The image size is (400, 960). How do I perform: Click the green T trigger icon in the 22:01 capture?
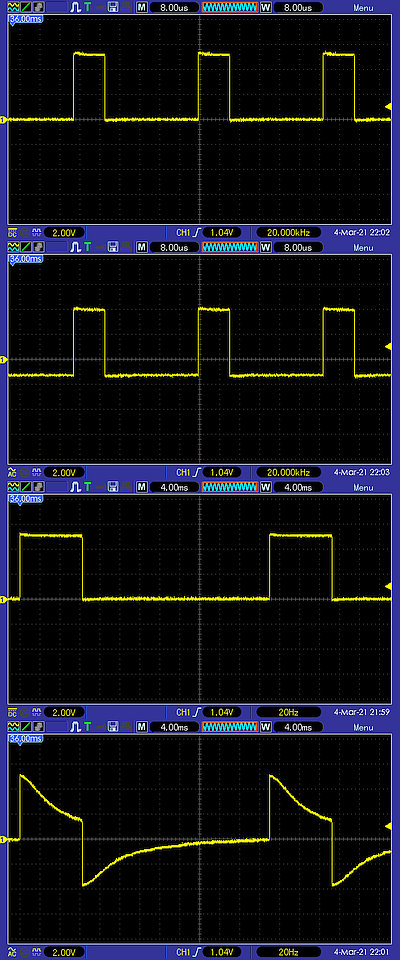[88, 727]
